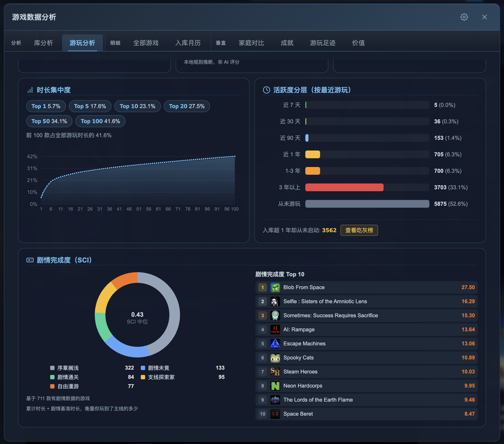The width and height of the screenshot is (504, 444).
Task: Click the Spooky Cats game icon
Action: 275,358
